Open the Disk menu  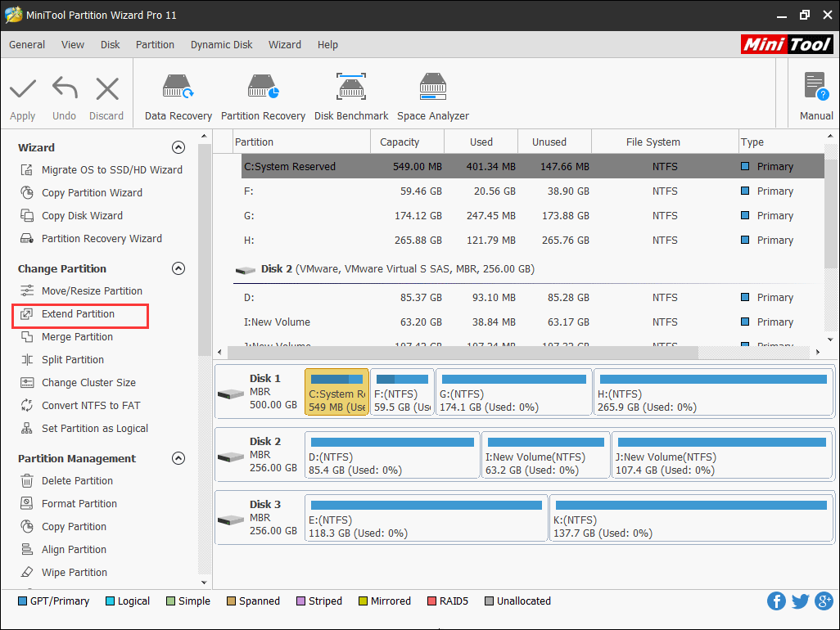110,45
